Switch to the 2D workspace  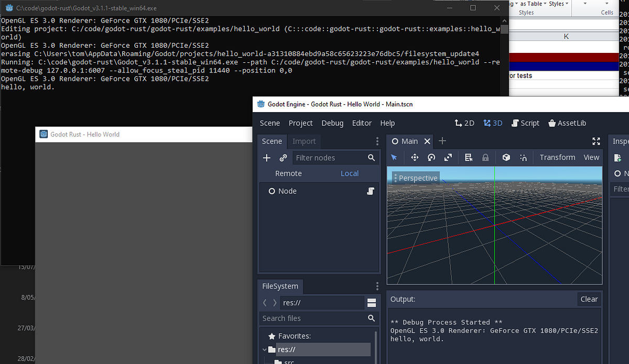(x=464, y=123)
